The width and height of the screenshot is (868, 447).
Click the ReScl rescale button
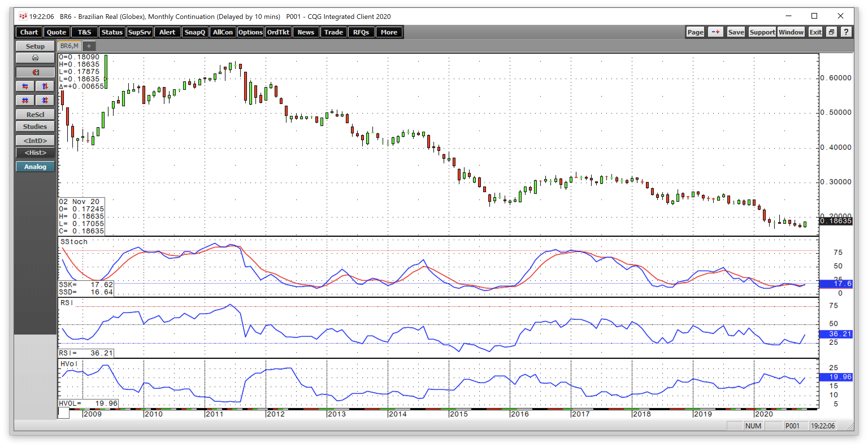coord(35,114)
